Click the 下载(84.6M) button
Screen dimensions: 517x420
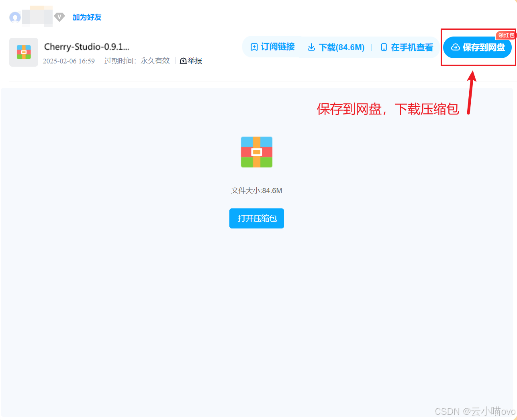336,47
